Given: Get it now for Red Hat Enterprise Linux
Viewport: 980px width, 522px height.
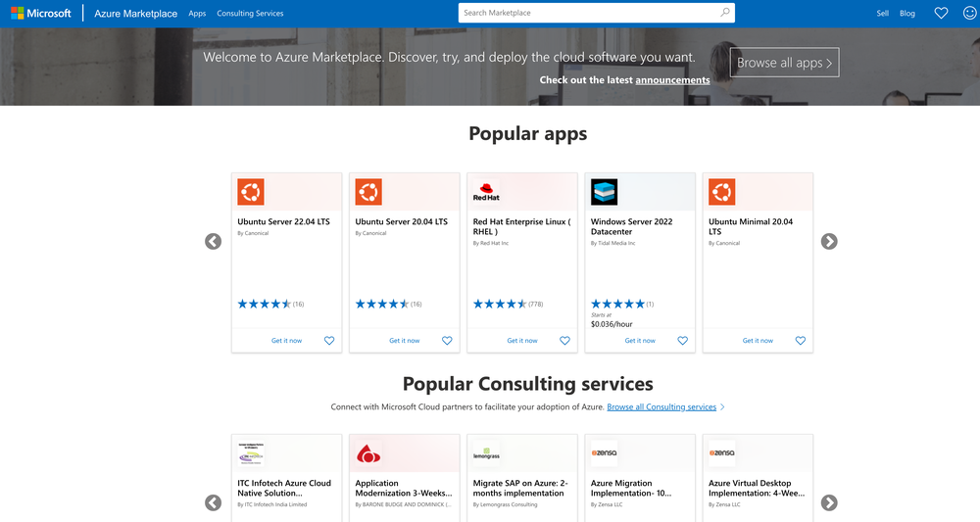Looking at the screenshot, I should pos(522,341).
